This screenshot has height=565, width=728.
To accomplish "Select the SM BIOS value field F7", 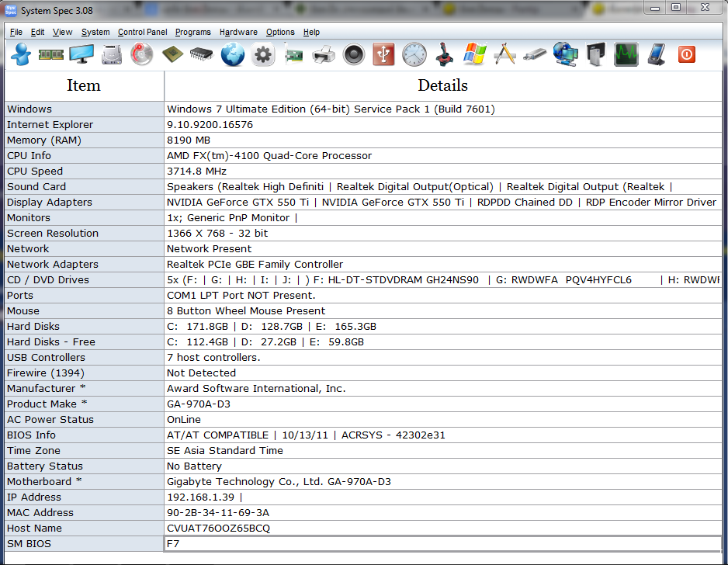I will [443, 543].
